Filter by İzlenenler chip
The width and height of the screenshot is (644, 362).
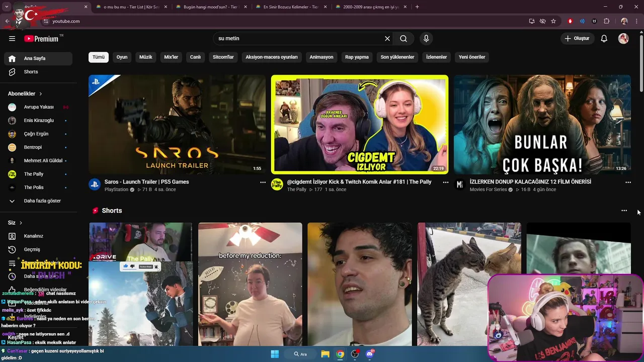click(x=436, y=57)
